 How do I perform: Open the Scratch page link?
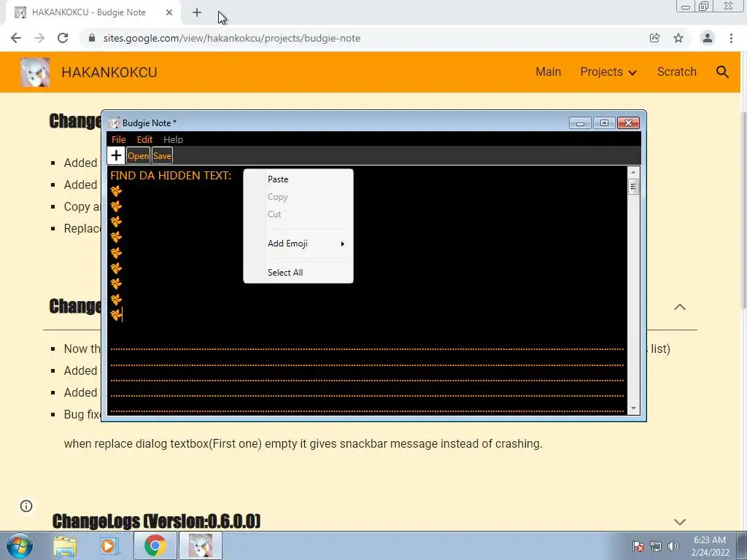[x=676, y=72]
